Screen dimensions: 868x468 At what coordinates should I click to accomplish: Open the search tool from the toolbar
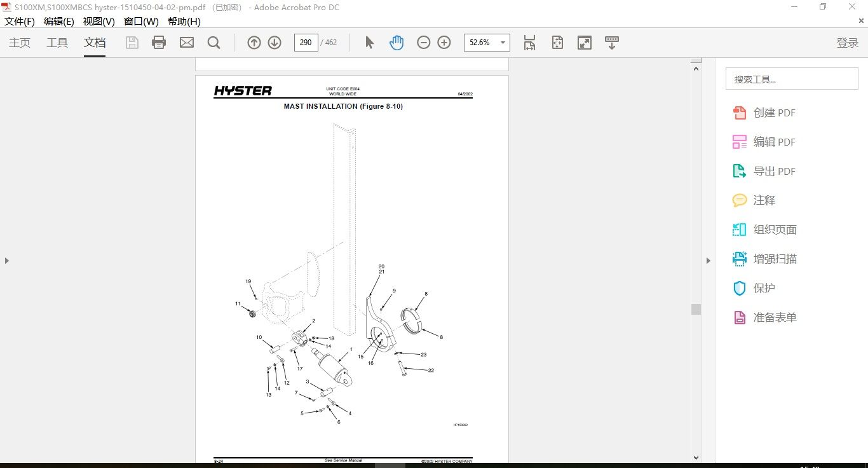point(214,42)
